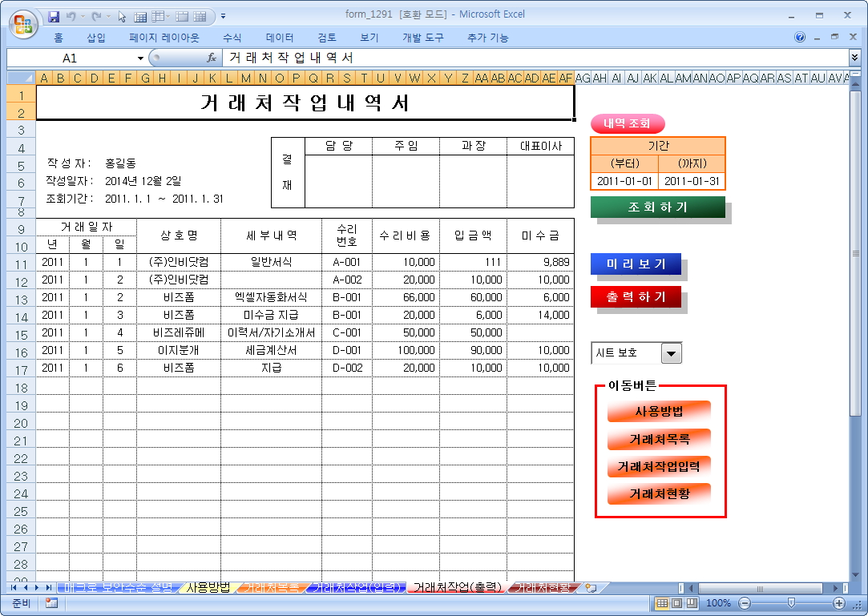Click the Redo arrow icon

coord(96,16)
